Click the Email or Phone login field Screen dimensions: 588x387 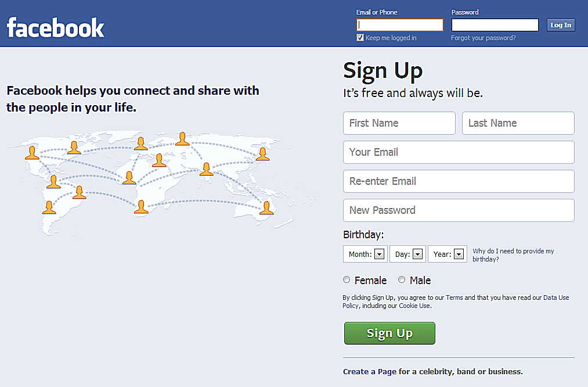click(x=400, y=25)
